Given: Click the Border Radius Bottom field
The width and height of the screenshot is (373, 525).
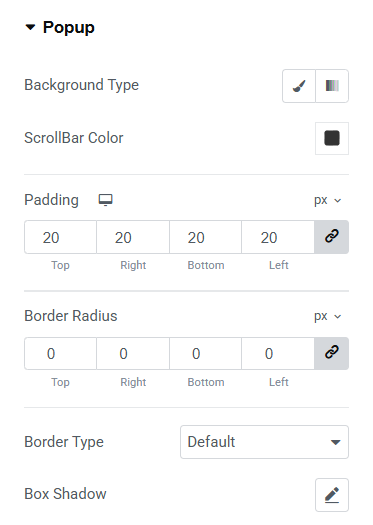Looking at the screenshot, I should pos(206,353).
